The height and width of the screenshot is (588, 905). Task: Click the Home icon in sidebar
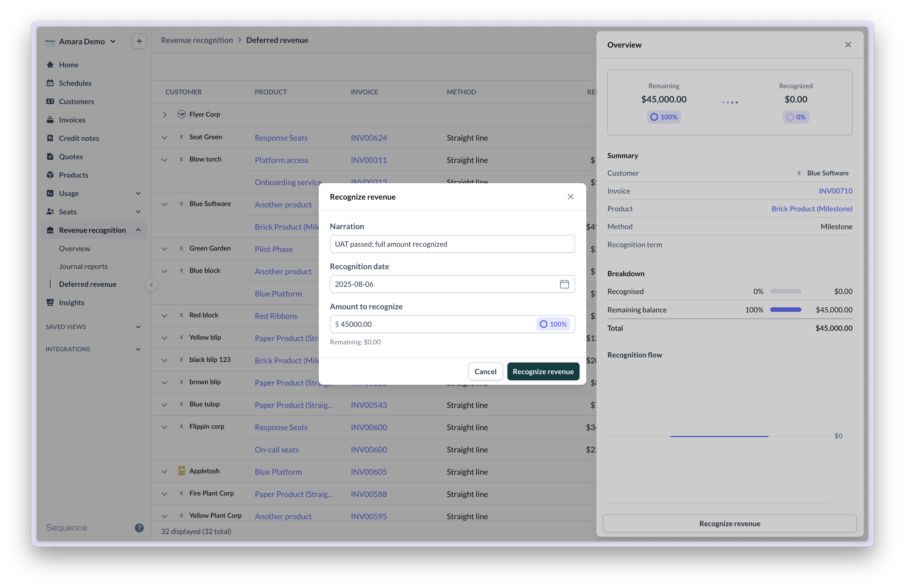(x=50, y=65)
